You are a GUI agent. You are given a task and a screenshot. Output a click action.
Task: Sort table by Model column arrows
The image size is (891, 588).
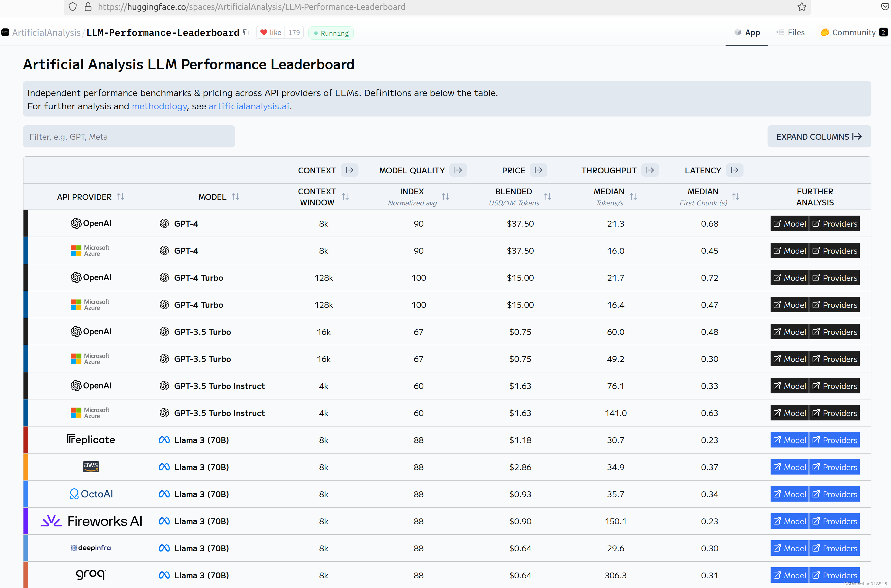pyautogui.click(x=235, y=197)
